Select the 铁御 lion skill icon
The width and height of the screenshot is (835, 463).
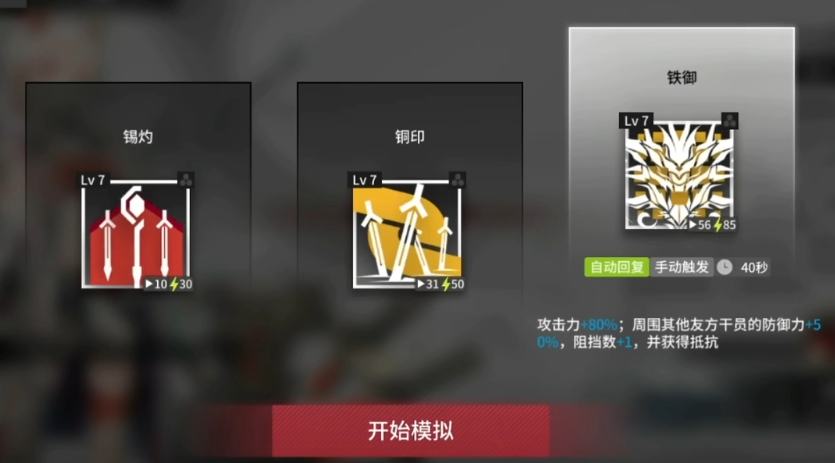point(680,174)
